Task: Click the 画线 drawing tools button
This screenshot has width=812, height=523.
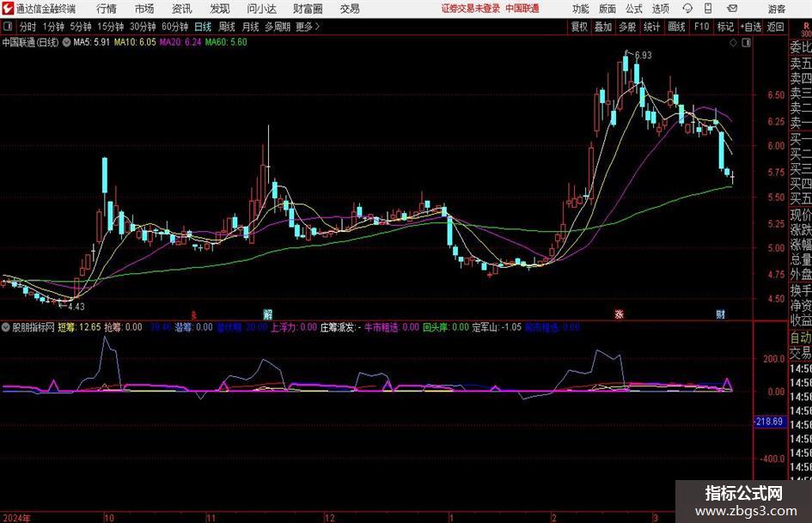Action: (676, 27)
